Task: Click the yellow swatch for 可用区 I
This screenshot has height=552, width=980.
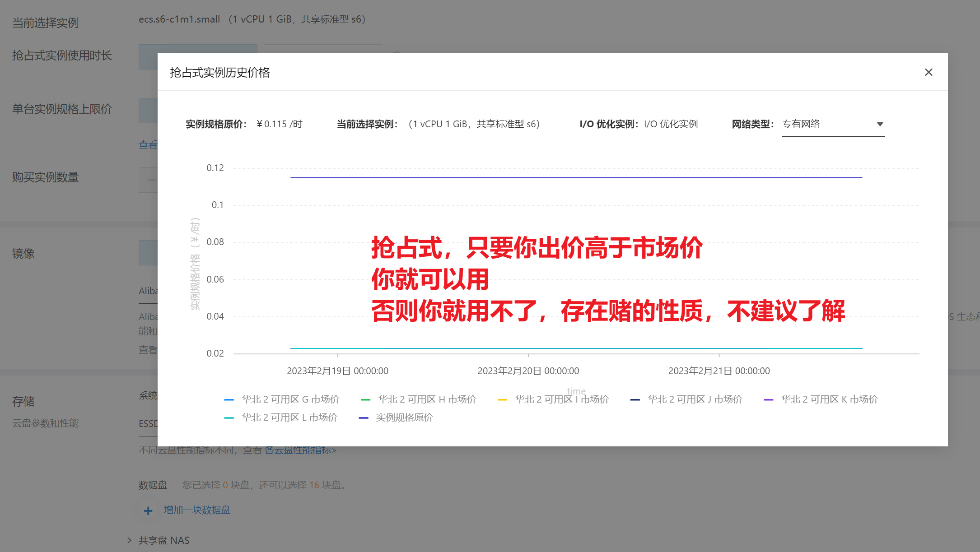Action: 502,400
